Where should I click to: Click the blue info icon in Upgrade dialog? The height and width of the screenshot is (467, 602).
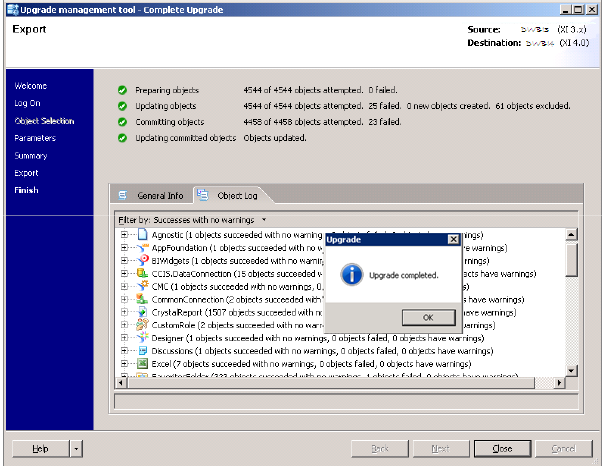350,274
